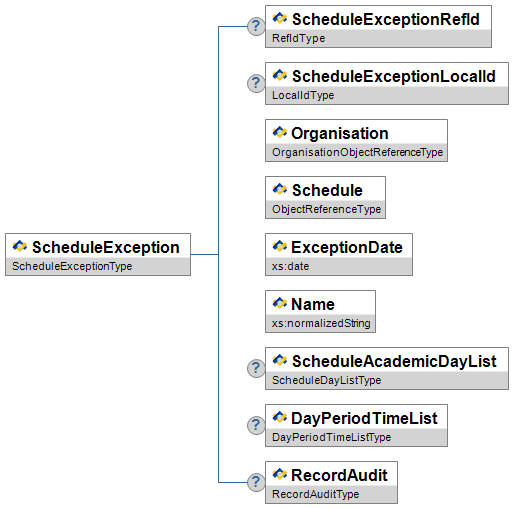531x508 pixels.
Task: Click the DayPeriodTimeList question mark icon
Action: point(256,425)
